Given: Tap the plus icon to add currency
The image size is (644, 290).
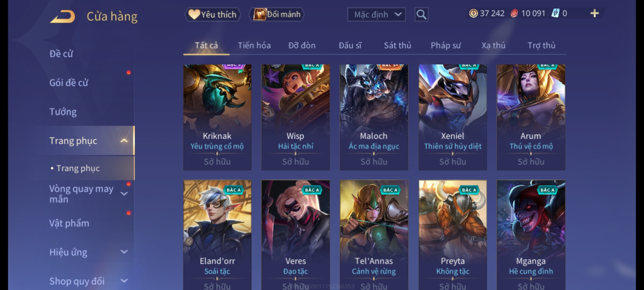Looking at the screenshot, I should [595, 13].
